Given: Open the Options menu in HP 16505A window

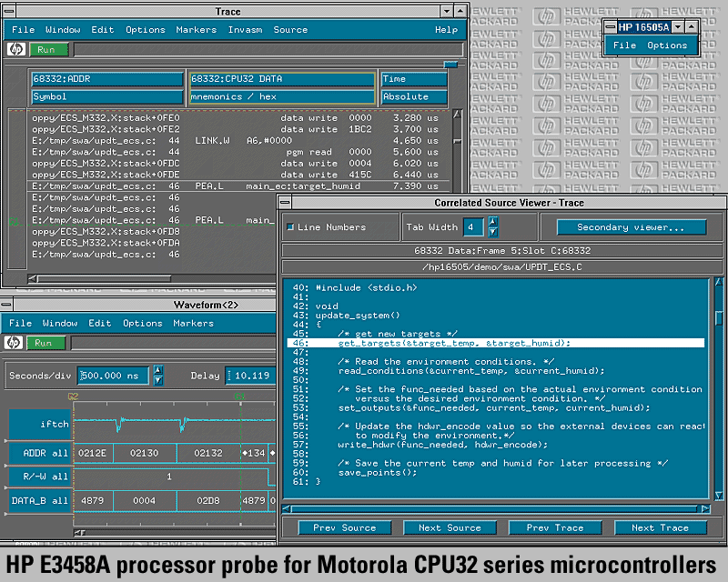Looking at the screenshot, I should 667,45.
